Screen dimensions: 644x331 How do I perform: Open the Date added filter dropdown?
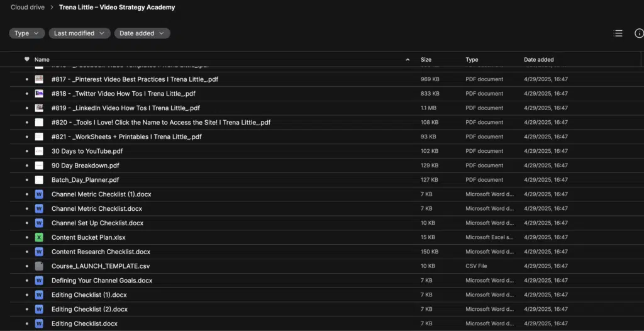(x=142, y=33)
